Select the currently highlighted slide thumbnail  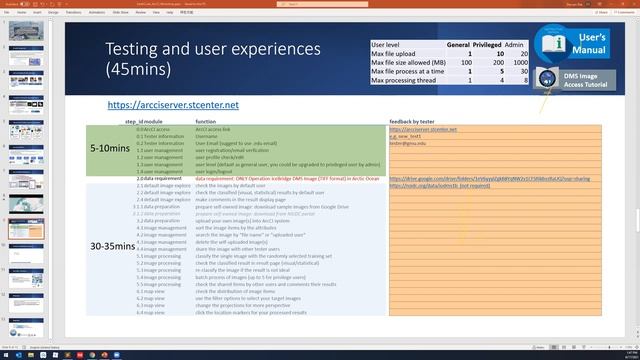coord(26,229)
